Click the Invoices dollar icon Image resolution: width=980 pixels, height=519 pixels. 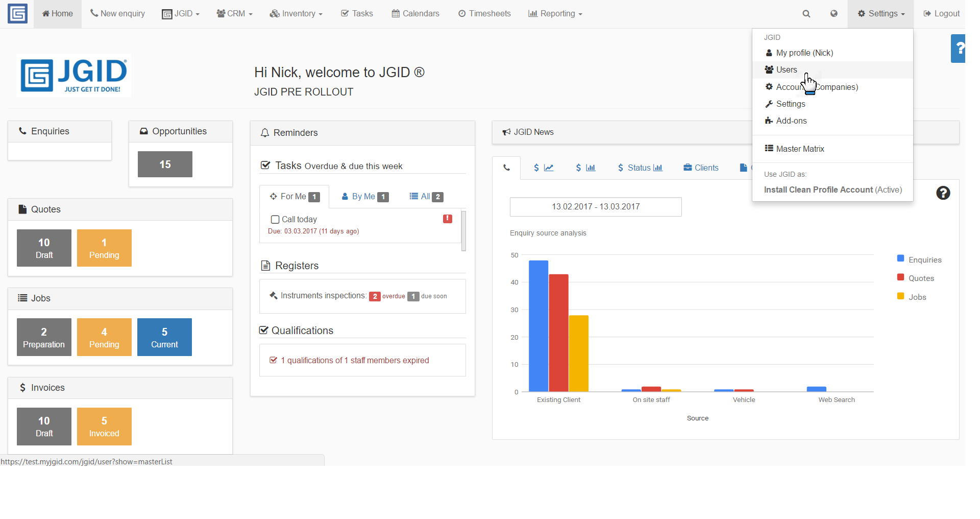click(x=22, y=388)
